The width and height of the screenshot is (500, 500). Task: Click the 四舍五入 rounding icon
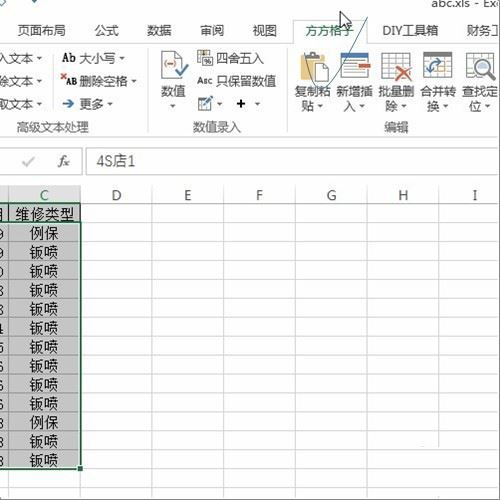[x=205, y=58]
